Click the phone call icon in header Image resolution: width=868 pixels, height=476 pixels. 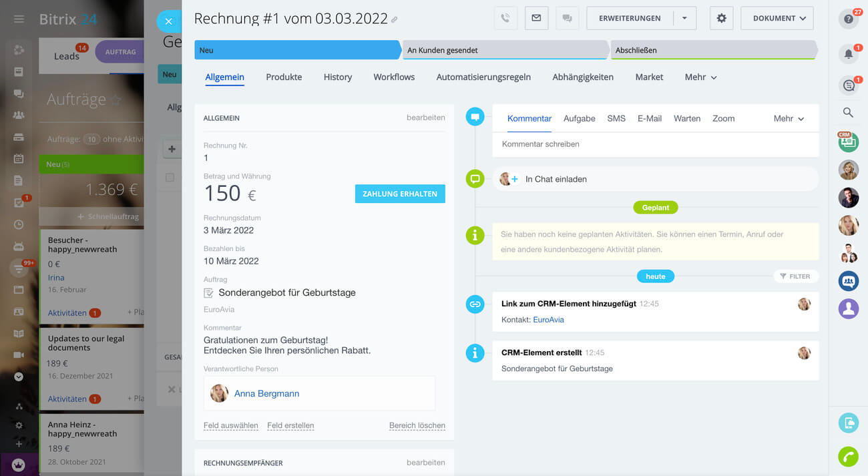(505, 19)
